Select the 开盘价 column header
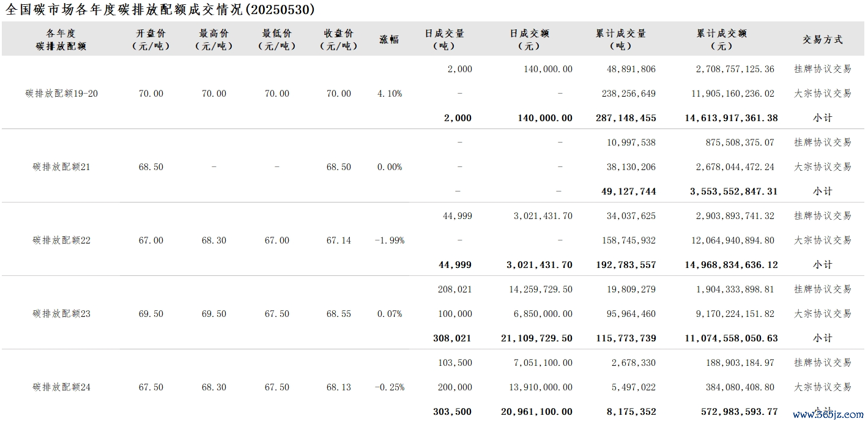 (x=151, y=39)
